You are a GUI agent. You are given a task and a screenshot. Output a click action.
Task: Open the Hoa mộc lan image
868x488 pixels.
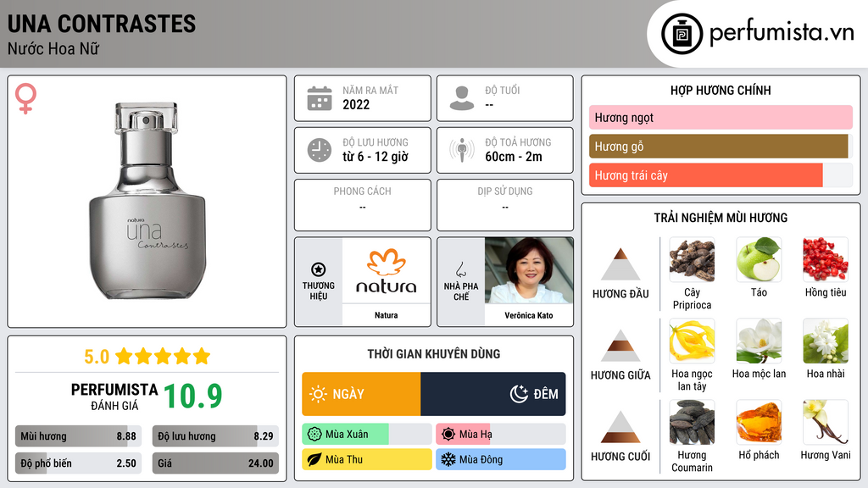tap(759, 341)
